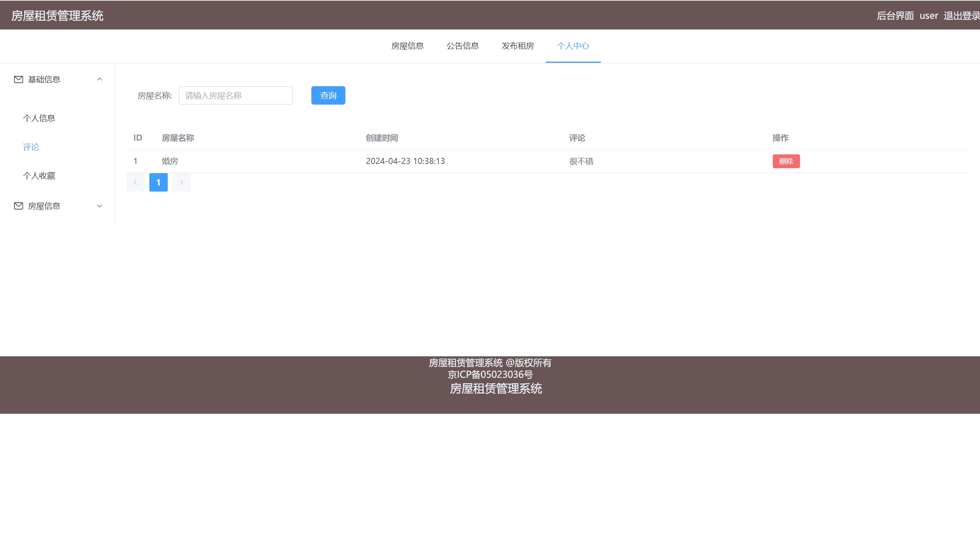Click 退出登录 to log out
Screen dimensions: 980x536
(x=961, y=16)
